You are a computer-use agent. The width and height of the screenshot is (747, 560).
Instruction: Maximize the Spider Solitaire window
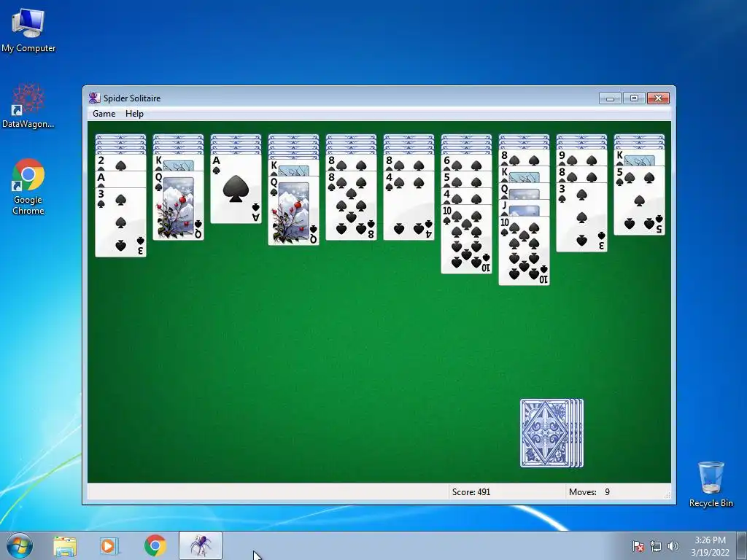634,98
